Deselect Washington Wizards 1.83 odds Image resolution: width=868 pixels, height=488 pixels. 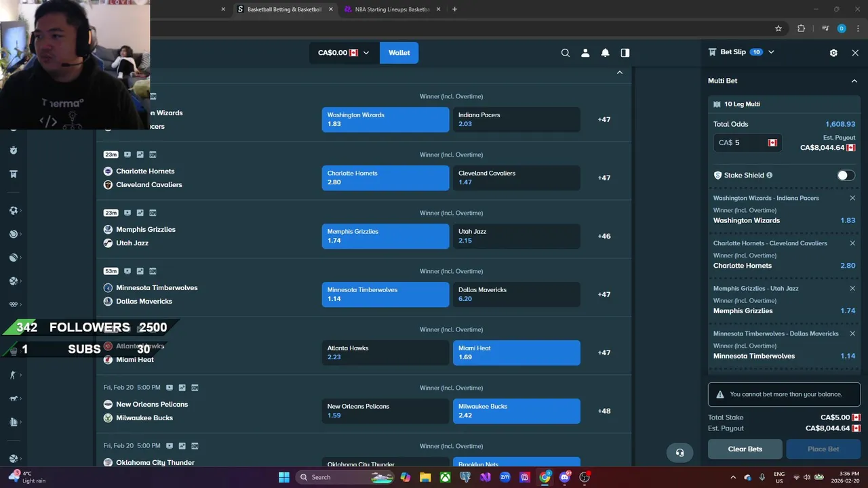coord(385,119)
